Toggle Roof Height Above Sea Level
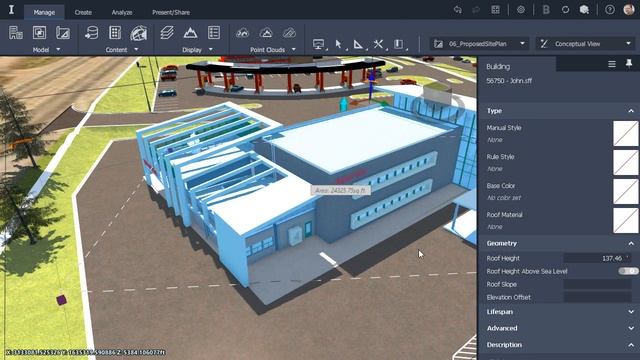This screenshot has width=640, height=360. (x=629, y=271)
